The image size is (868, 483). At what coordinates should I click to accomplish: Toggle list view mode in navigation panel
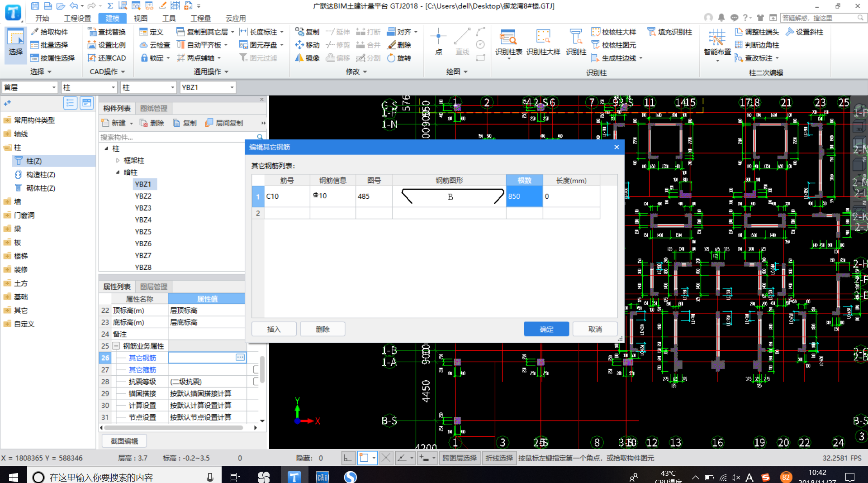tap(70, 103)
